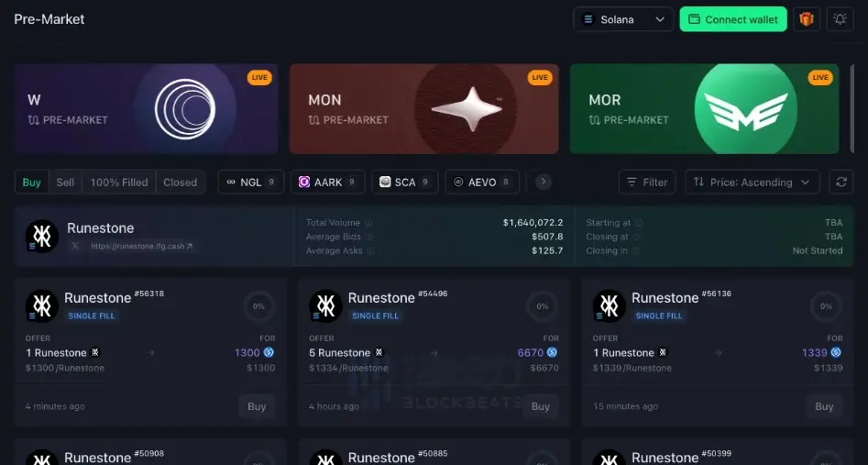The width and height of the screenshot is (868, 465).
Task: Click the Runestone logo in summary bar
Action: point(41,236)
